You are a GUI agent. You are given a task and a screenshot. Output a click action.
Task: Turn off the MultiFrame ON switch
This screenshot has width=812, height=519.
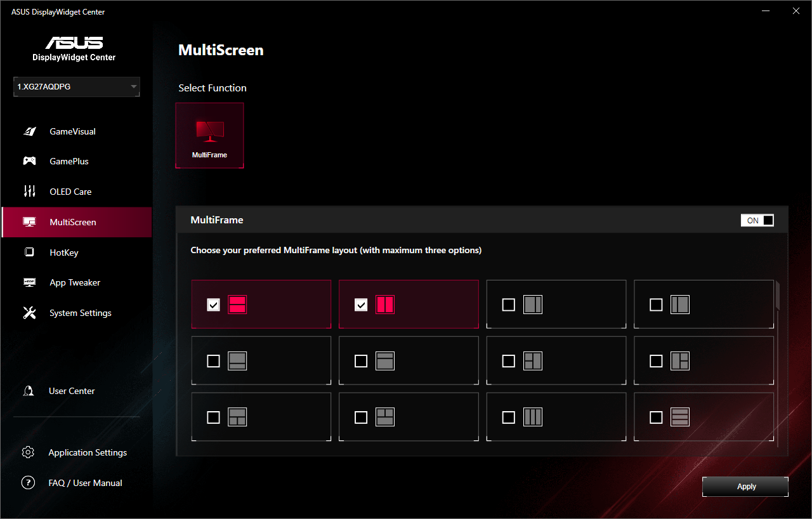click(x=757, y=220)
